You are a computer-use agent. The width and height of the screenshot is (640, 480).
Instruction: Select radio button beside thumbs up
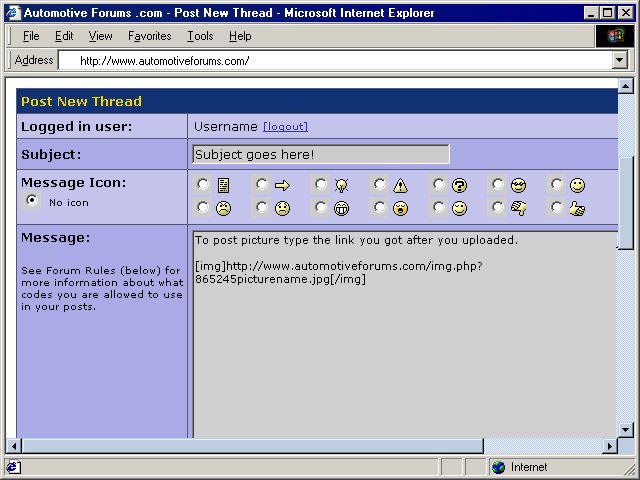[x=557, y=207]
